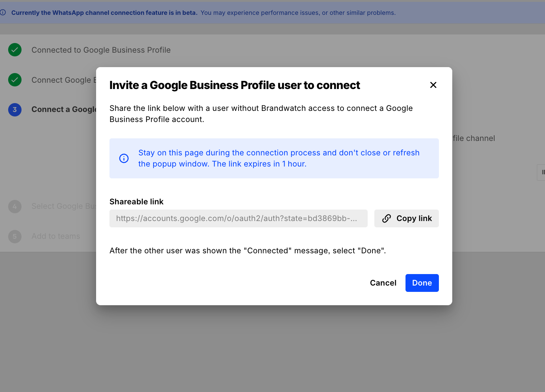Viewport: 545px width, 392px height.
Task: Open the Connected to Google Business Profile step
Action: tap(101, 50)
